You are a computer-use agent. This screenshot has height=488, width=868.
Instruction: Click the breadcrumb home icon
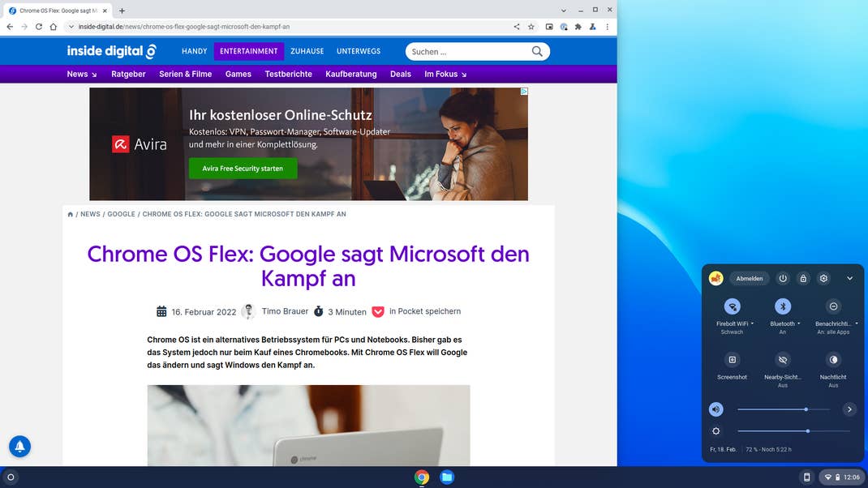pyautogui.click(x=71, y=214)
